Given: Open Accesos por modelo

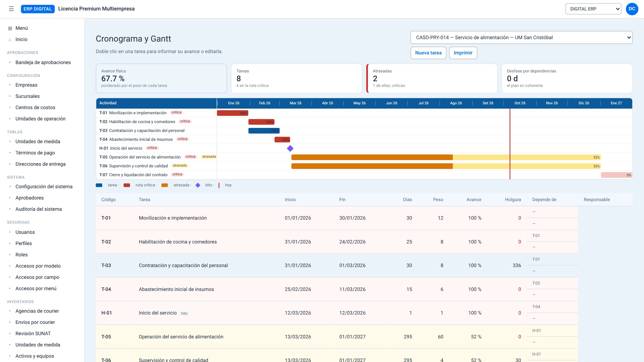Looking at the screenshot, I should click(x=38, y=266).
